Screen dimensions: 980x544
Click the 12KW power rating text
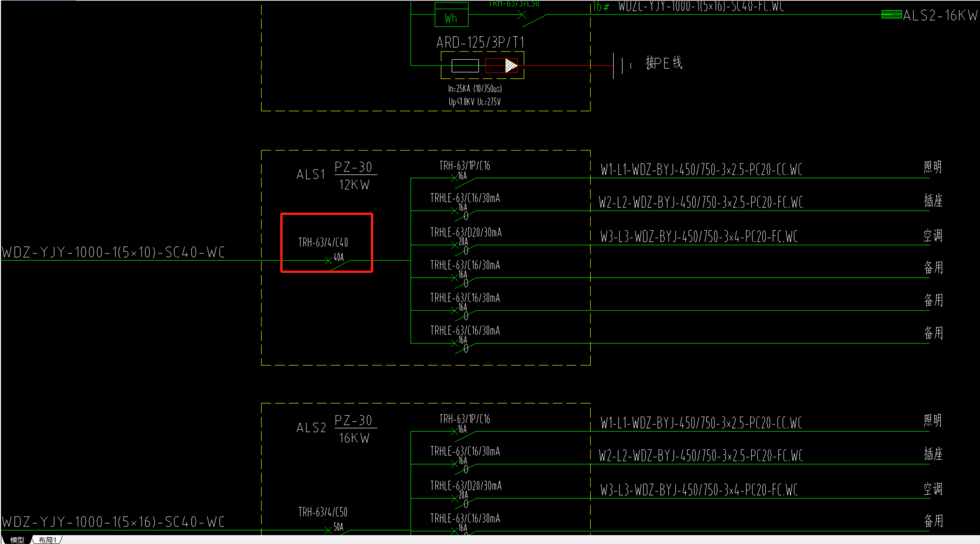point(355,185)
